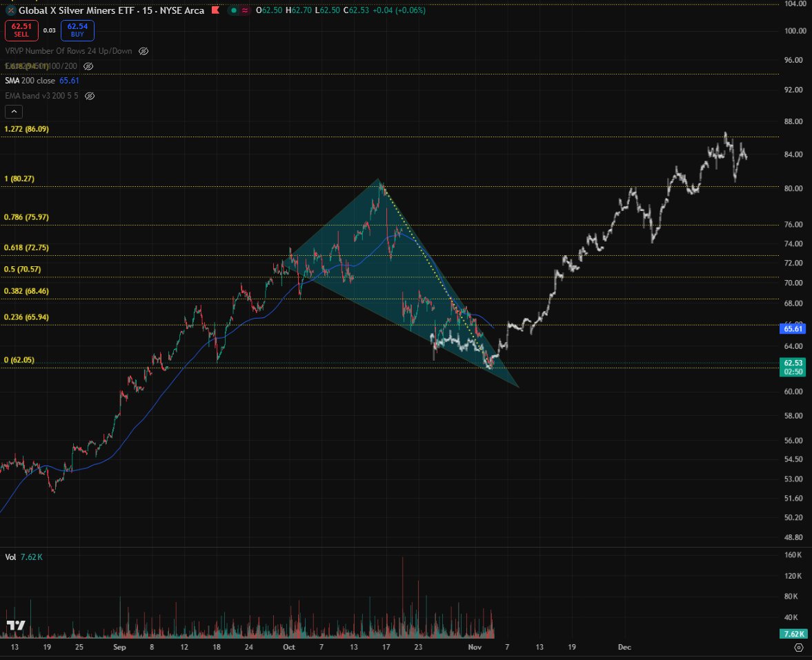This screenshot has height=660, width=812.
Task: Collapse the indicator legend with the arrow button
Action: pos(13,111)
